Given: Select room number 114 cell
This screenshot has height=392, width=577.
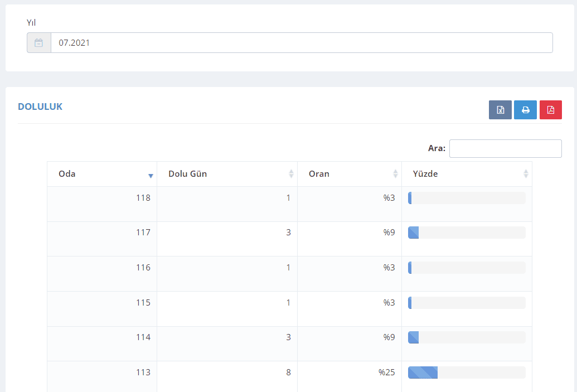Looking at the screenshot, I should click(x=102, y=344).
